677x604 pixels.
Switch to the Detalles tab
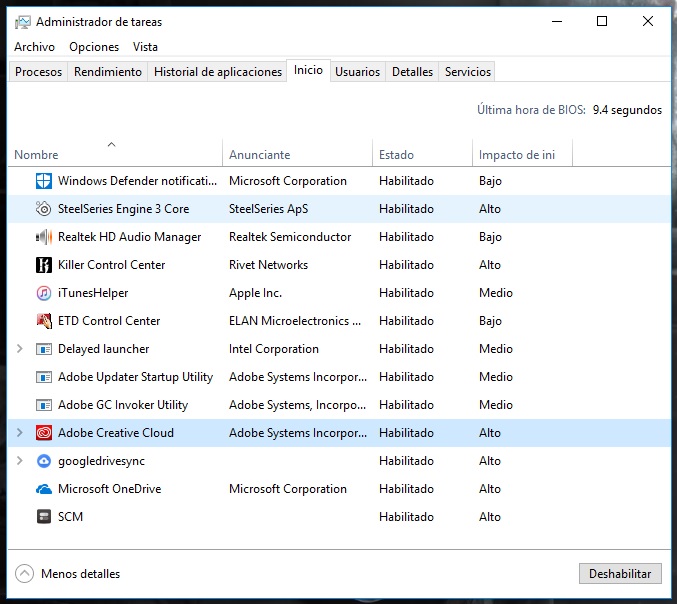click(412, 72)
